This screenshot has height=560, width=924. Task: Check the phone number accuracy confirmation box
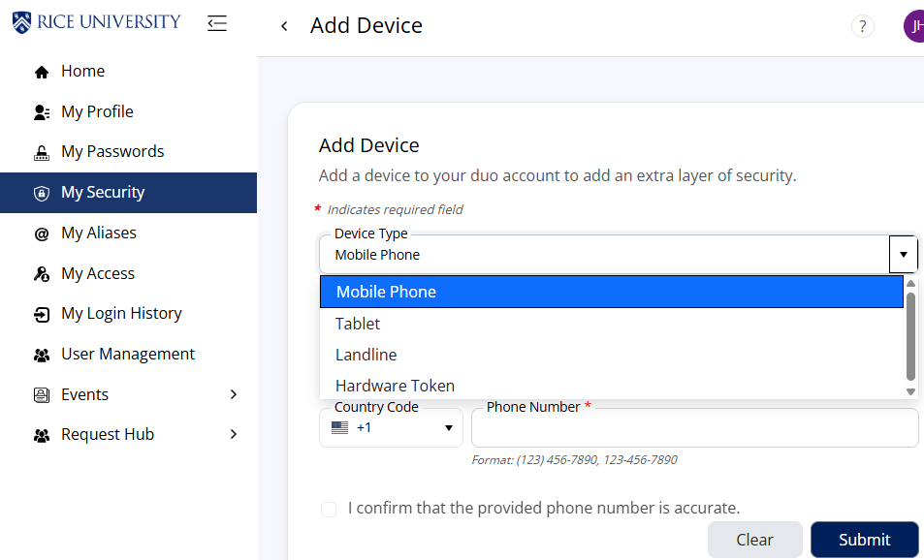pos(329,509)
